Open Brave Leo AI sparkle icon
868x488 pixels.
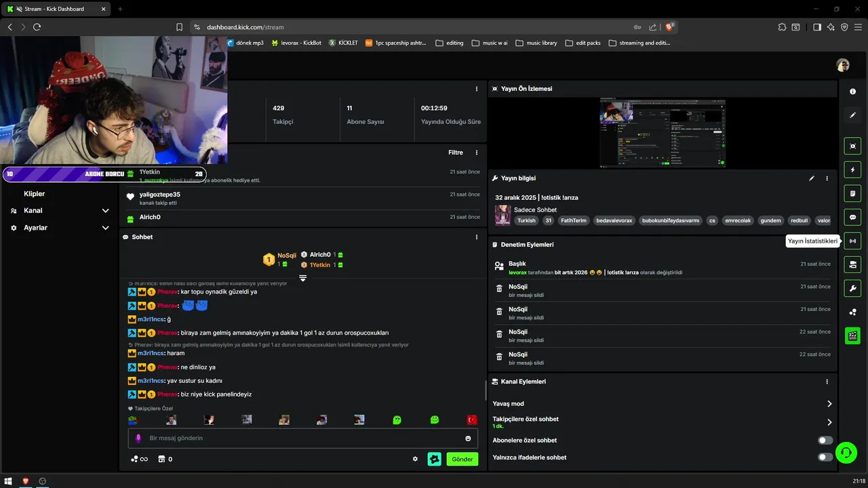(831, 27)
